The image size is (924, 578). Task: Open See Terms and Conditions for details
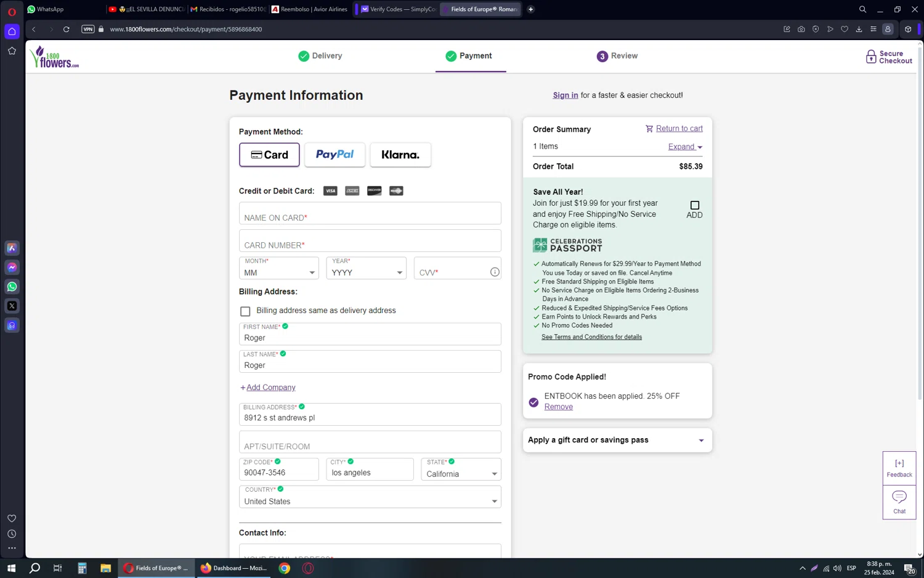pos(591,337)
